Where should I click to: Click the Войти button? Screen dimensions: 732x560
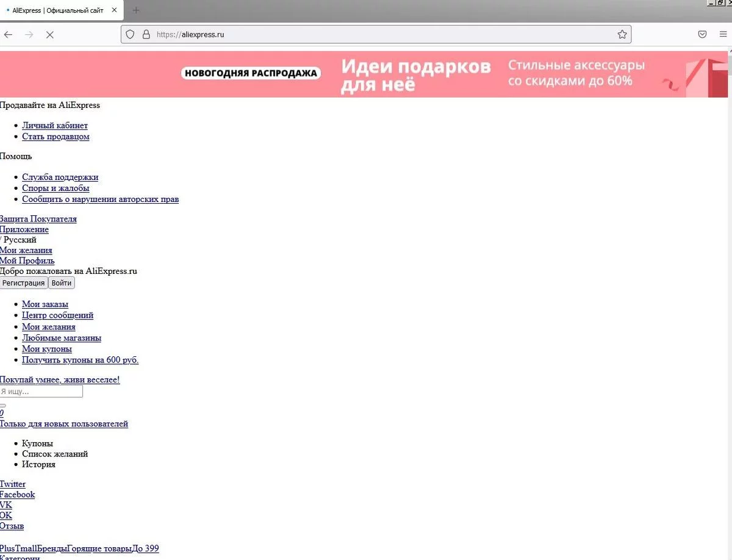(61, 283)
